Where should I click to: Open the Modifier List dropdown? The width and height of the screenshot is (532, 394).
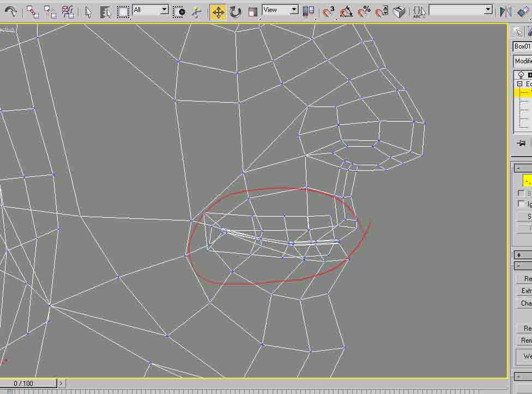pos(523,61)
